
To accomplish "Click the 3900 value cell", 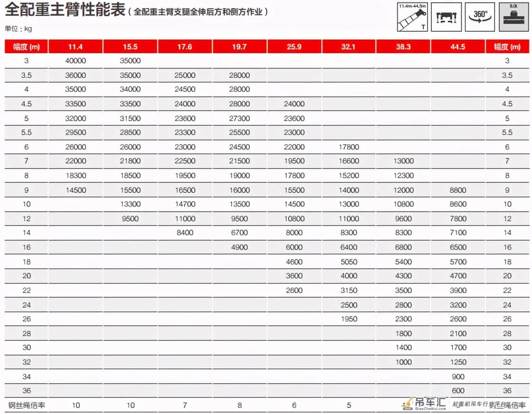I will [x=458, y=290].
